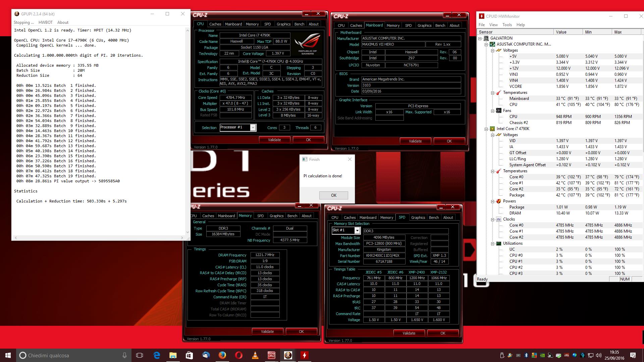Collapse the Utilizations node in HWMonitor
This screenshot has width=644, height=362.
pos(492,243)
